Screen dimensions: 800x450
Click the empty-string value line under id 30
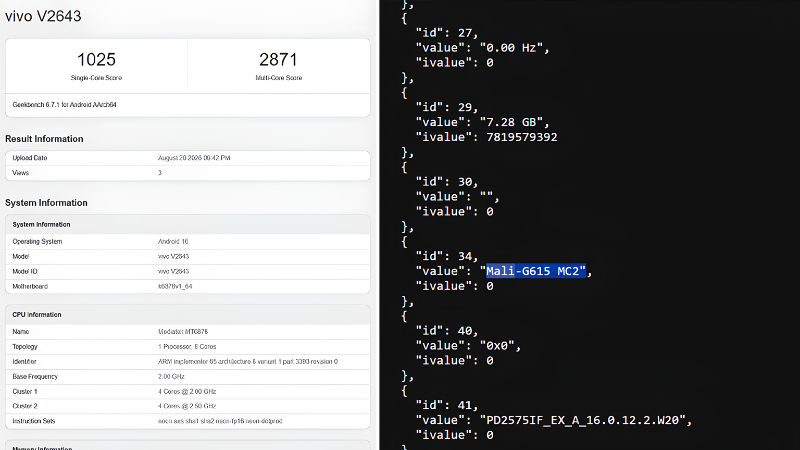(458, 197)
